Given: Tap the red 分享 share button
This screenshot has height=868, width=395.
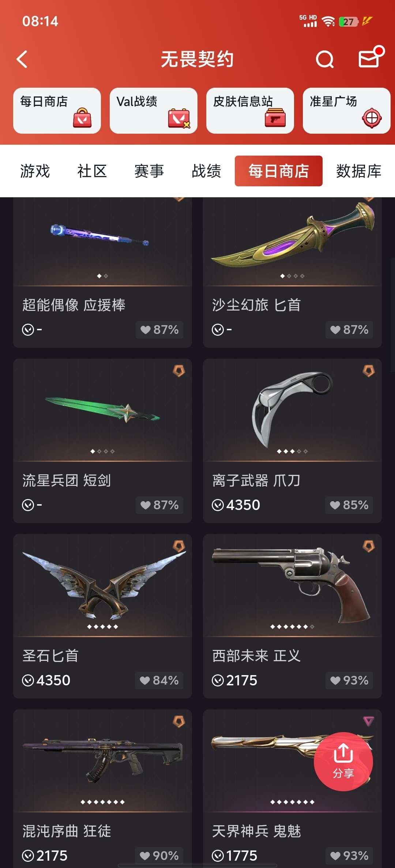Looking at the screenshot, I should [343, 762].
